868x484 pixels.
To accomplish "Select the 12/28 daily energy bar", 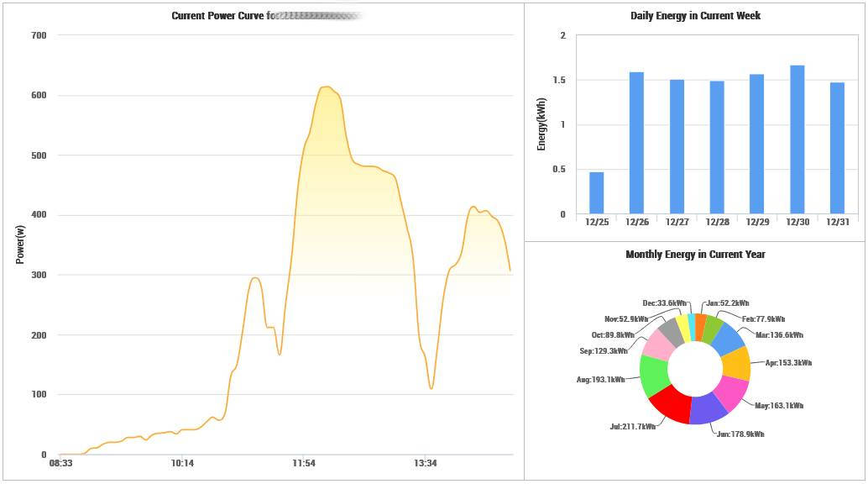I will pos(717,148).
